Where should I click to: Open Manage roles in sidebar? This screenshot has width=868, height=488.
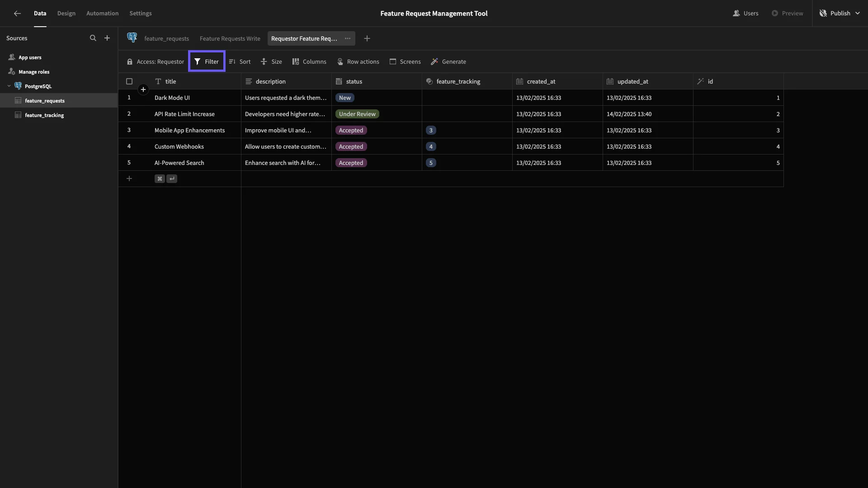[x=34, y=72]
